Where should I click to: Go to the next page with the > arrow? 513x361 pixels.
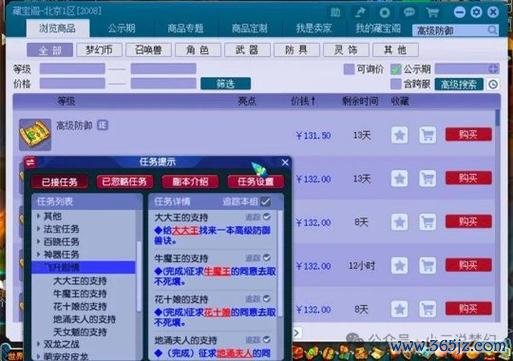point(296,332)
